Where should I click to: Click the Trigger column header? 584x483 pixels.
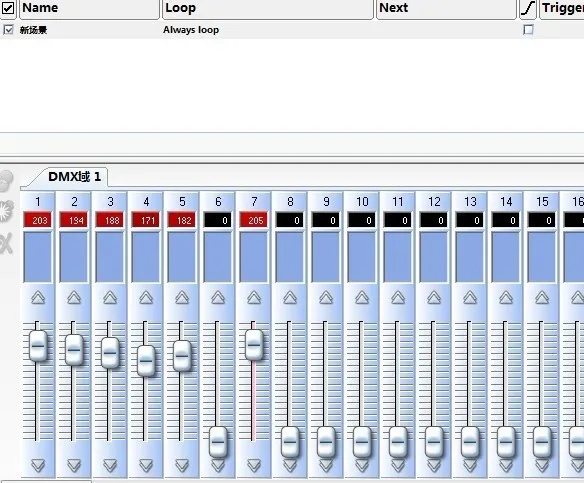[562, 8]
